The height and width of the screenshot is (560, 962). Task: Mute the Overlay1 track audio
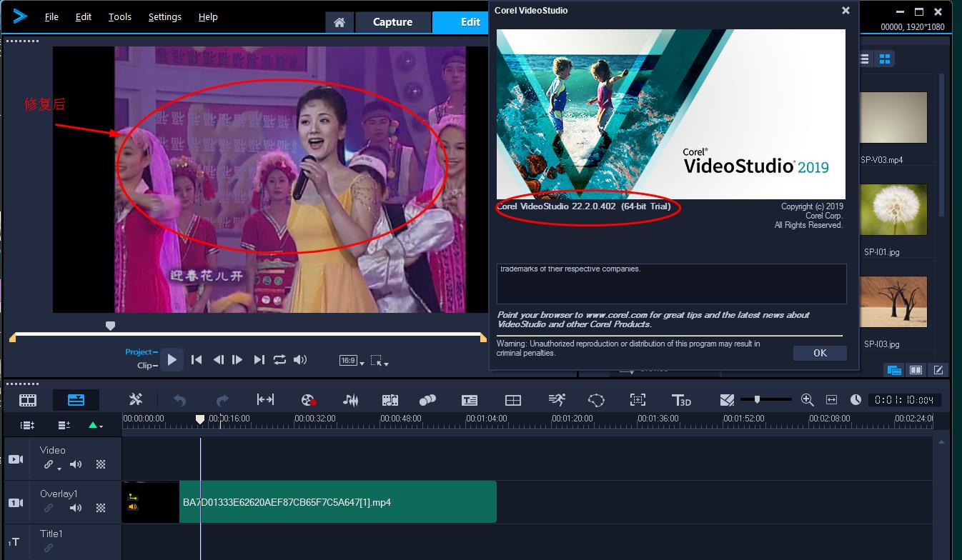pos(75,509)
